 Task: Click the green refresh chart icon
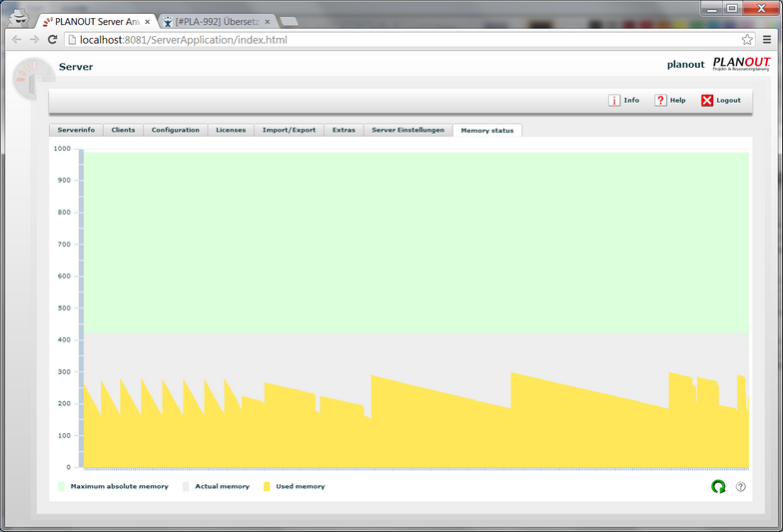click(x=718, y=487)
